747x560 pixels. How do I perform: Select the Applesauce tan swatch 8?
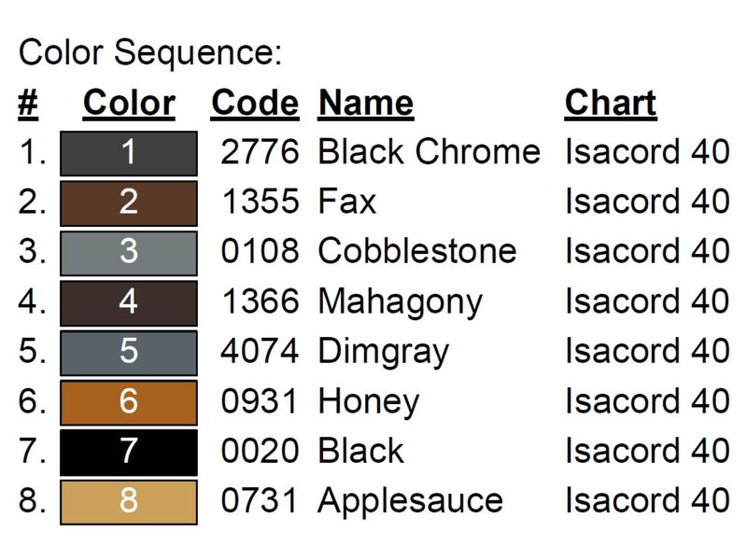coord(129,502)
